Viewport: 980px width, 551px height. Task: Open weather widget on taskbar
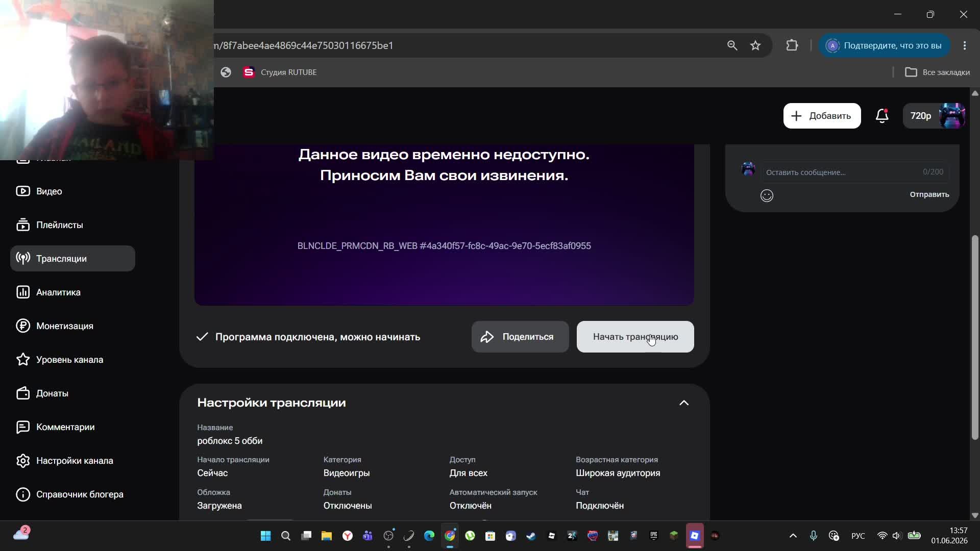[x=20, y=534]
